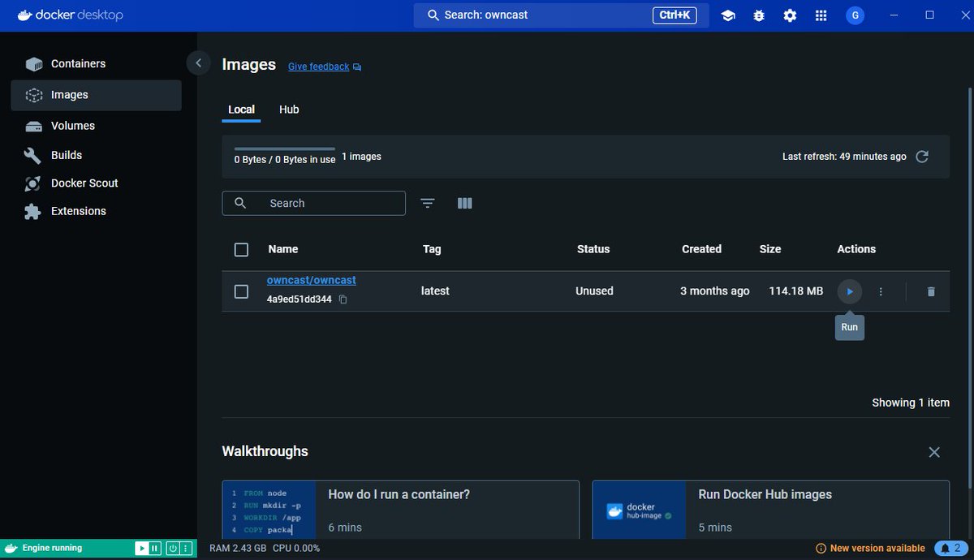Switch to the Hub tab

pos(289,110)
